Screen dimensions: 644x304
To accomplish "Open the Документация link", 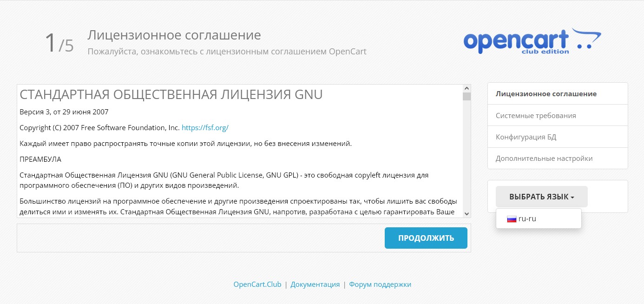I will [x=315, y=284].
